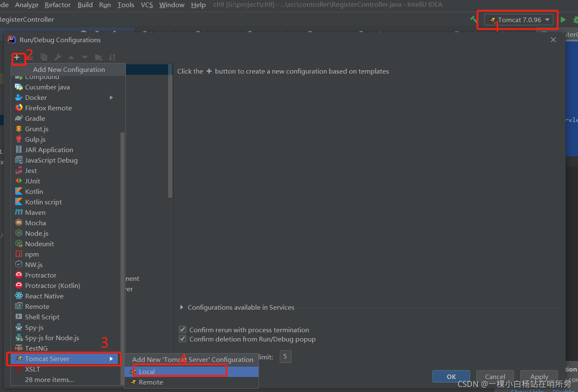The height and width of the screenshot is (392, 578).
Task: Select TestNG configuration type
Action: tap(66, 348)
